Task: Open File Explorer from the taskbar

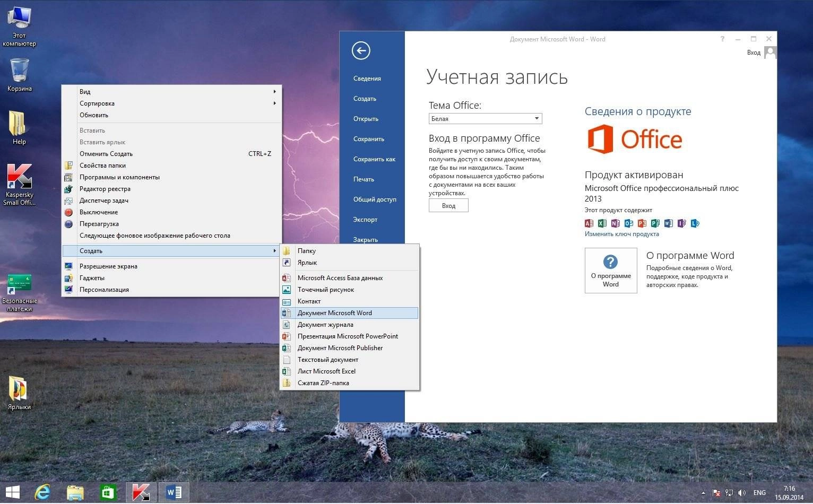Action: (75, 493)
